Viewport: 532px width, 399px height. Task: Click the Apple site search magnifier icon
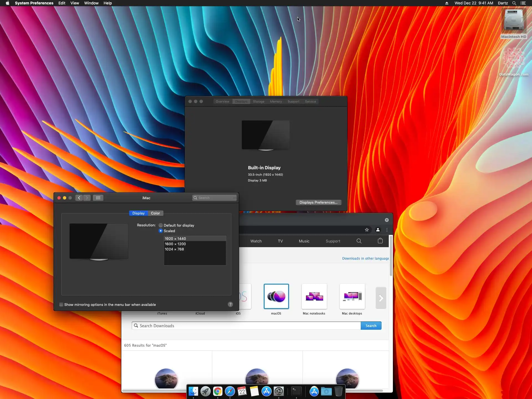(359, 241)
